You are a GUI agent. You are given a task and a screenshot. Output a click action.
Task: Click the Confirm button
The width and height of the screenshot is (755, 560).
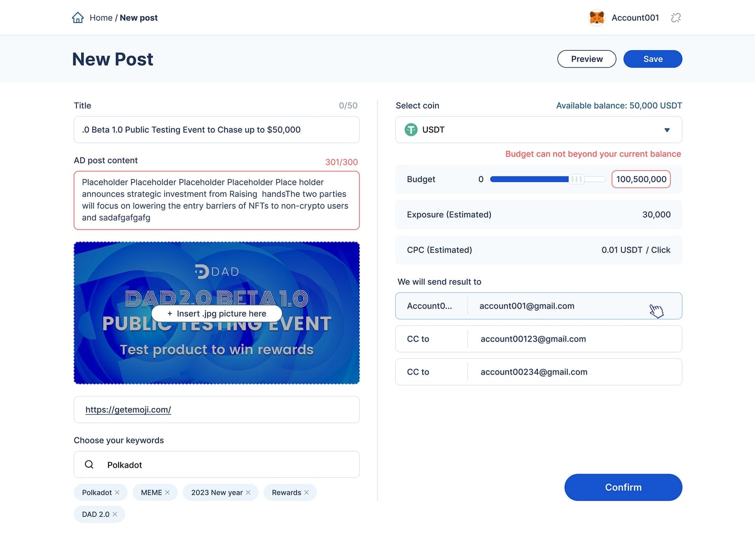(623, 487)
